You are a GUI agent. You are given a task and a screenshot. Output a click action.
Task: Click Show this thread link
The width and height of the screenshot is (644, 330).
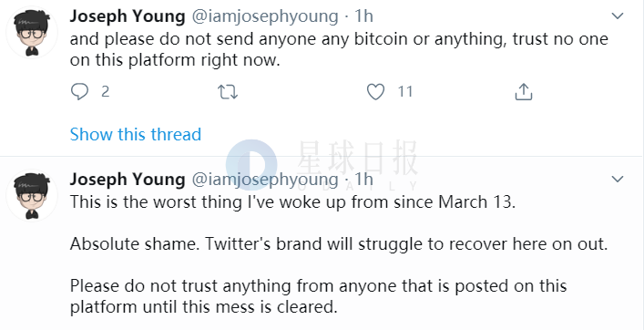pyautogui.click(x=136, y=134)
